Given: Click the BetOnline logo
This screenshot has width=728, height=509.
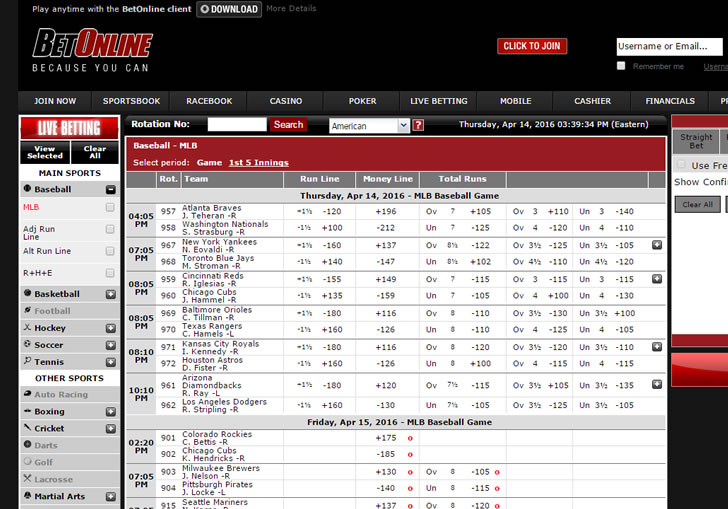Looking at the screenshot, I should 92,50.
